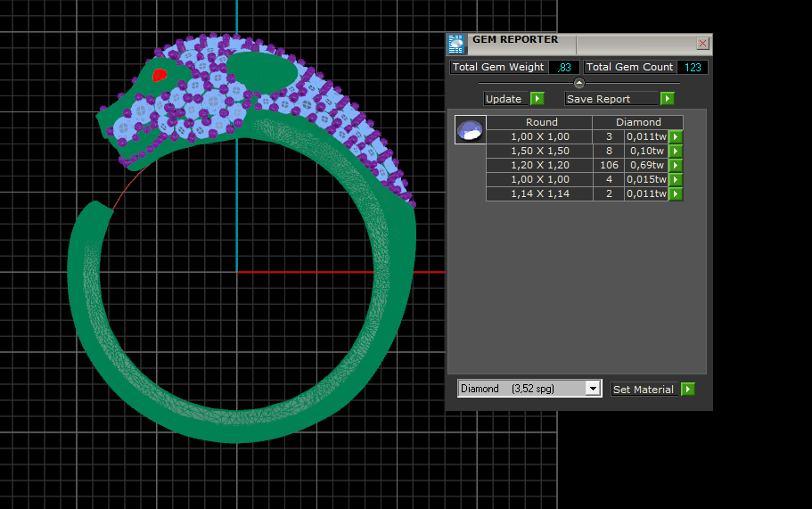Click the Total Gem Count value field

(693, 68)
